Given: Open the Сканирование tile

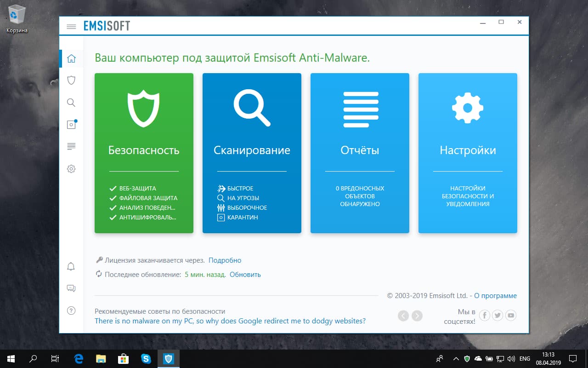Looking at the screenshot, I should (252, 153).
